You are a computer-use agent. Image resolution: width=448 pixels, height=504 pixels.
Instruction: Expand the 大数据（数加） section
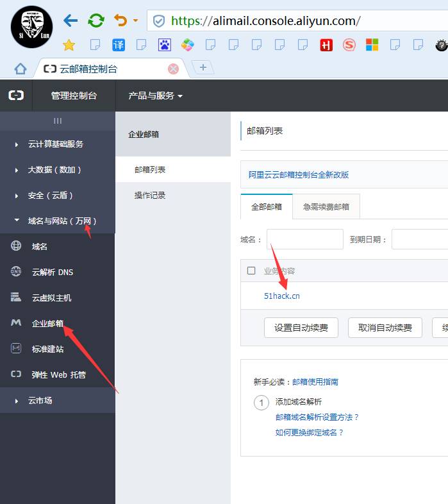[58, 169]
